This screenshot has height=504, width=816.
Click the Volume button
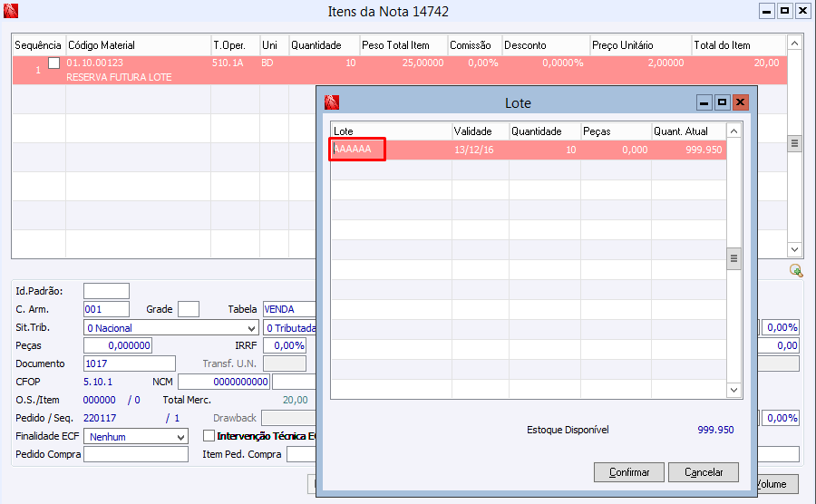(x=777, y=484)
